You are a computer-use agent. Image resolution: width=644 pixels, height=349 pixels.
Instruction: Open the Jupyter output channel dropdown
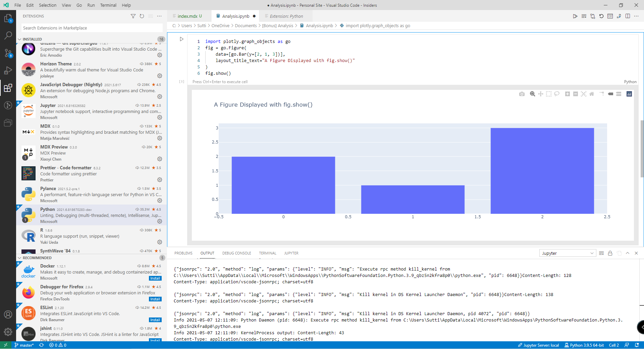[568, 253]
